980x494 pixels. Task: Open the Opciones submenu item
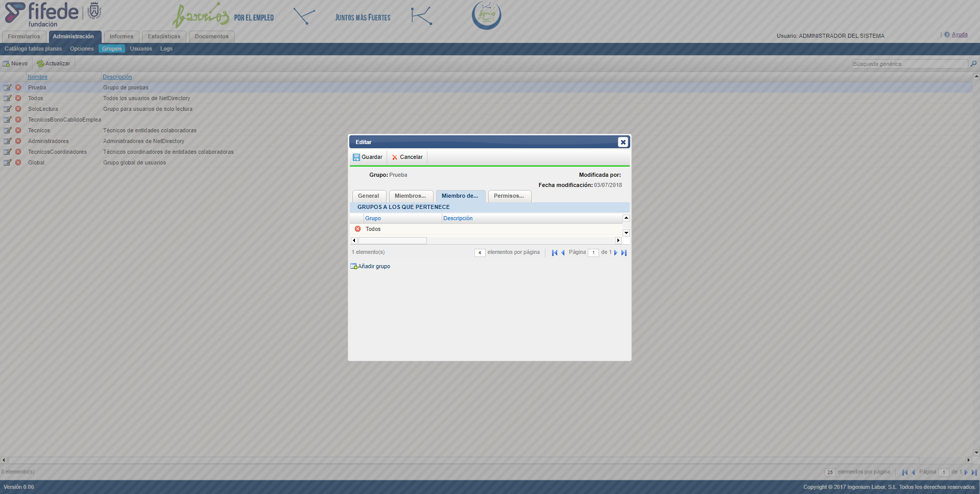point(82,49)
